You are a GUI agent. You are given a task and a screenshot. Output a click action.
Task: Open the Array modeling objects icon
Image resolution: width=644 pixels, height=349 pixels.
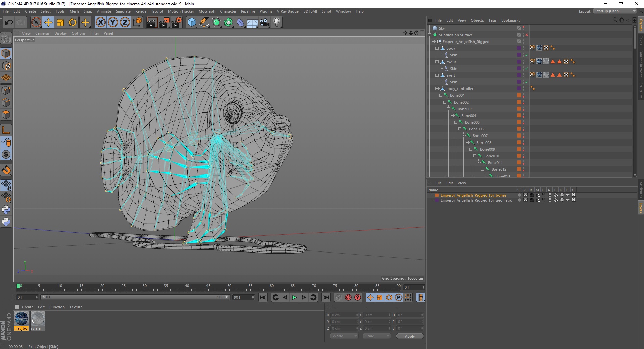[229, 23]
